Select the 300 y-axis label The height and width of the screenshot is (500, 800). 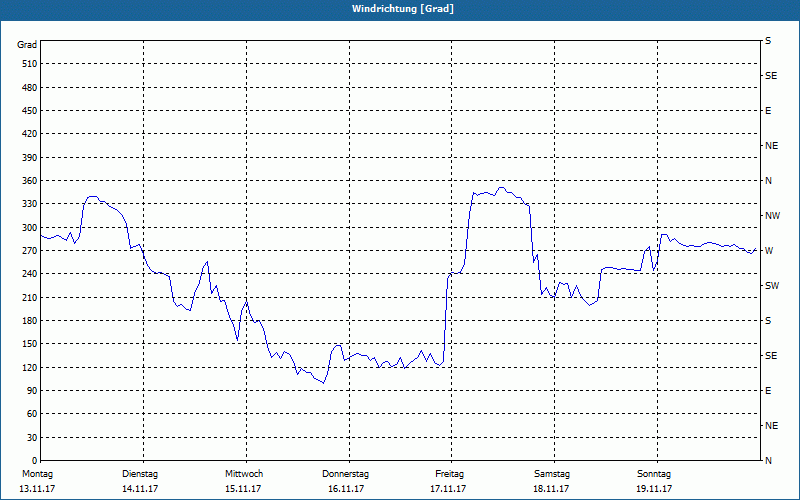[x=30, y=228]
